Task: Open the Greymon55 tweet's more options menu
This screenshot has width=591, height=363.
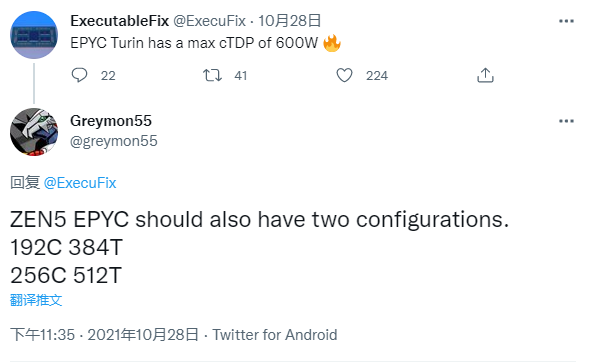Action: pyautogui.click(x=566, y=121)
